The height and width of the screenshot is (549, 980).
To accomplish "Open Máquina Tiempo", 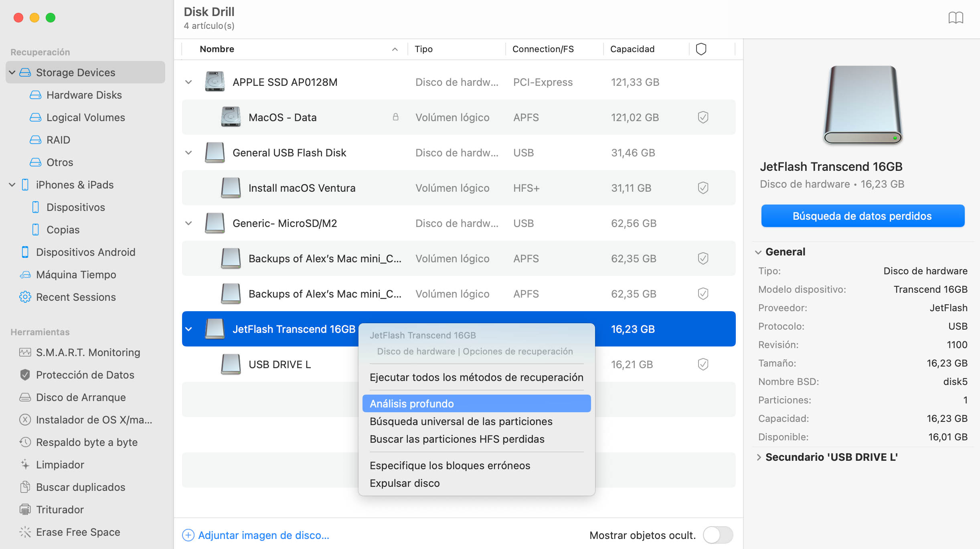I will tap(76, 275).
